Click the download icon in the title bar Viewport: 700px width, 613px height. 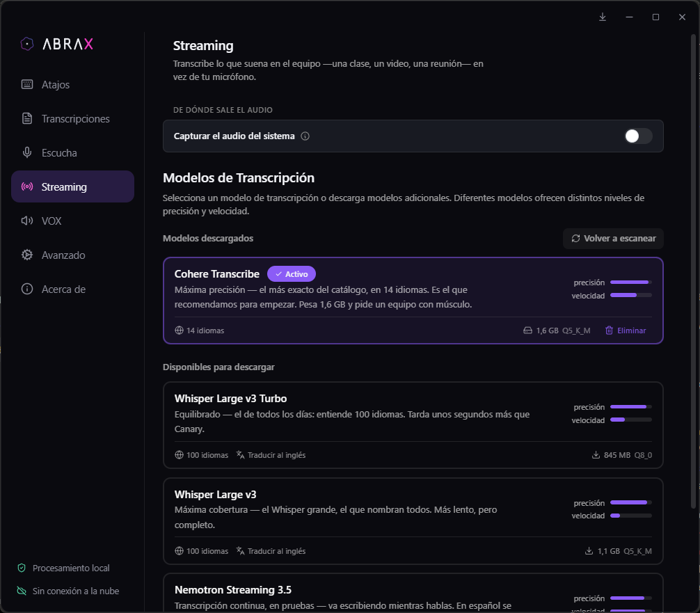603,17
